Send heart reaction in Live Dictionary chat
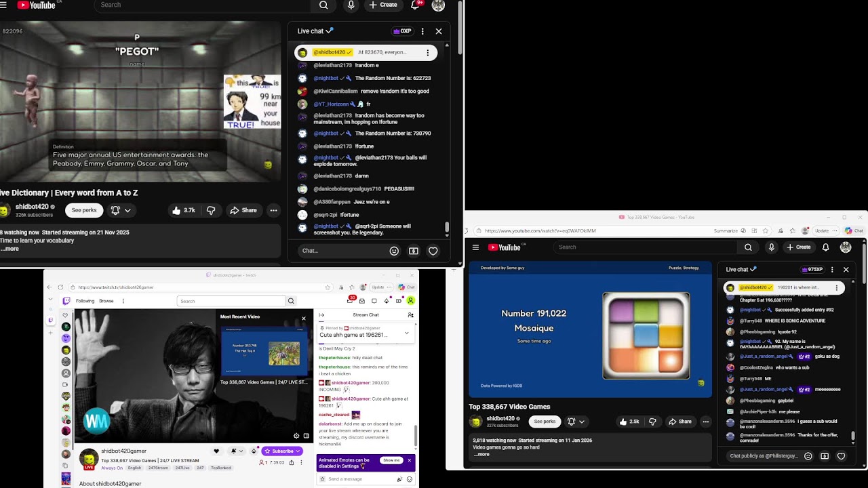The width and height of the screenshot is (868, 488). click(433, 251)
